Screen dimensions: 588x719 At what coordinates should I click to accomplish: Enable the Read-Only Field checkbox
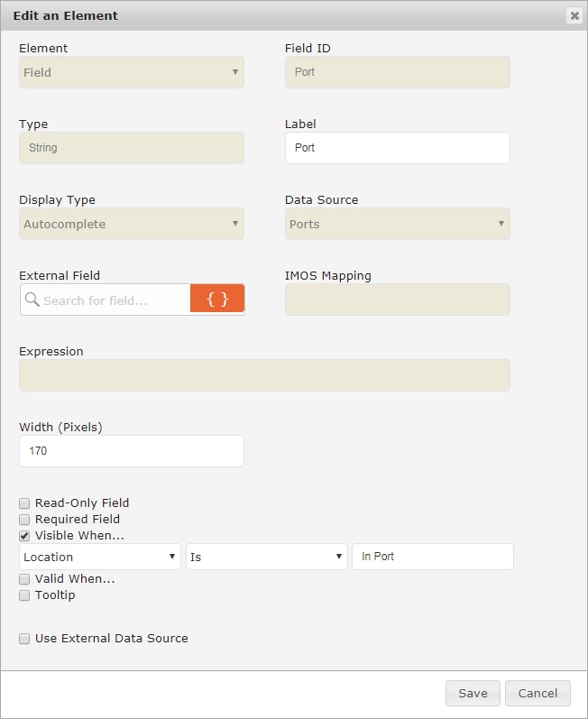(25, 503)
